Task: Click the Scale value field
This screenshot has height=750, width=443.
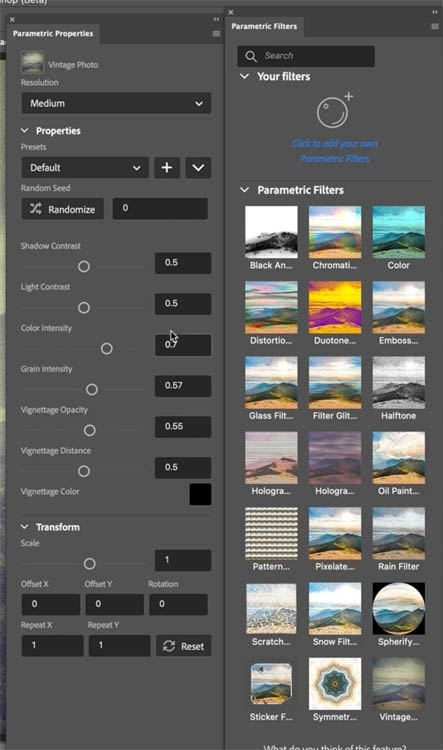Action: click(x=183, y=560)
